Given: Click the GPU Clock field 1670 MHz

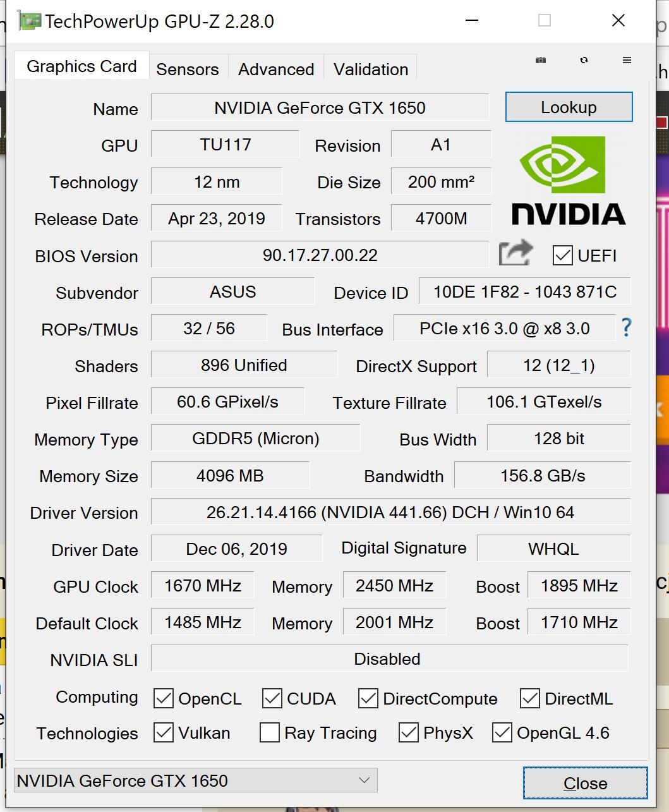Looking at the screenshot, I should [x=203, y=585].
